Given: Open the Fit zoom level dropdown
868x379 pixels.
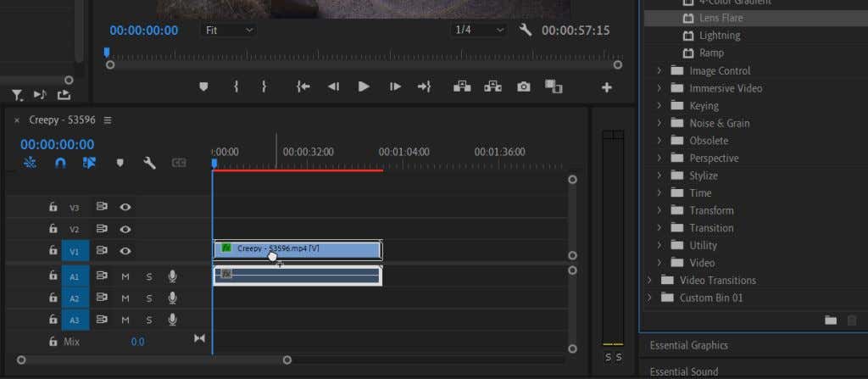Looking at the screenshot, I should point(229,31).
